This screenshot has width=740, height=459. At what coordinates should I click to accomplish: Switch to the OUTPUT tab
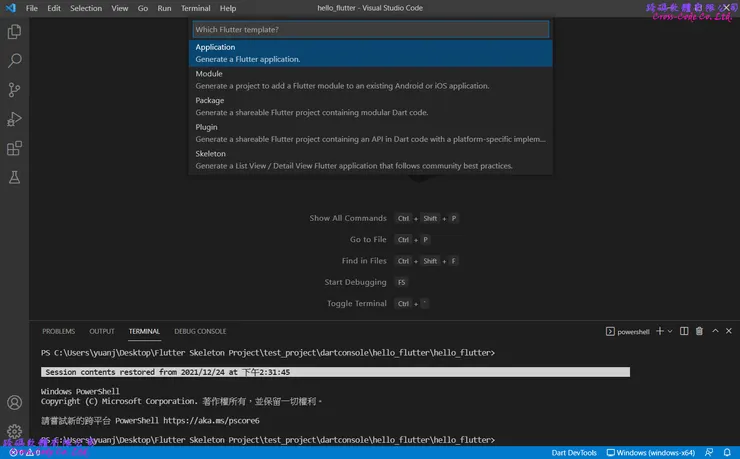[102, 331]
